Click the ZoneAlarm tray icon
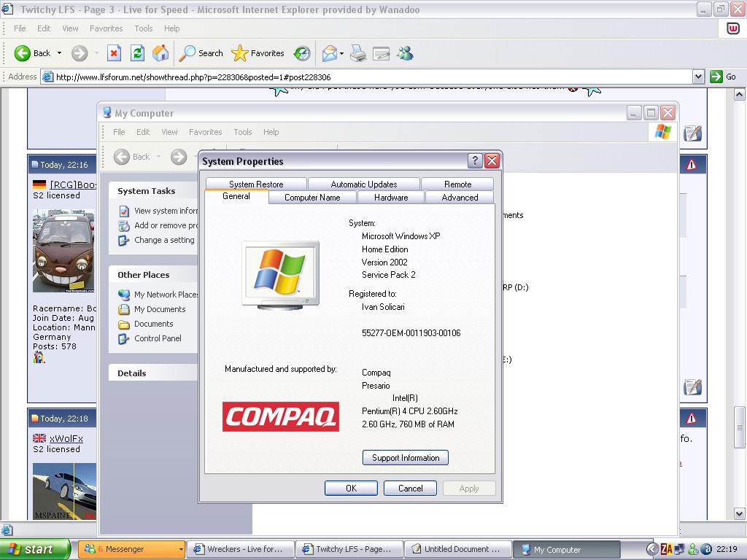Screen dimensions: 747x560 pyautogui.click(x=667, y=550)
